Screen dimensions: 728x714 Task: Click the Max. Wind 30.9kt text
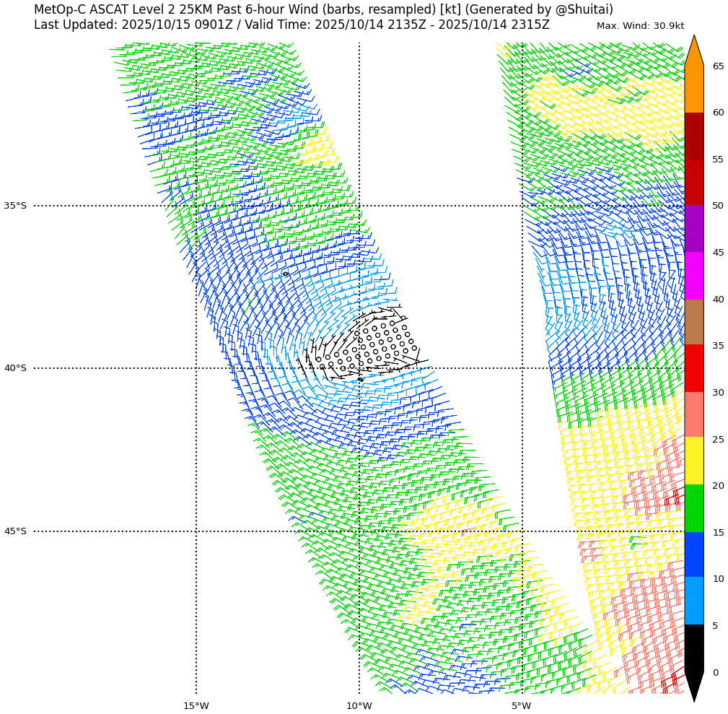[640, 26]
